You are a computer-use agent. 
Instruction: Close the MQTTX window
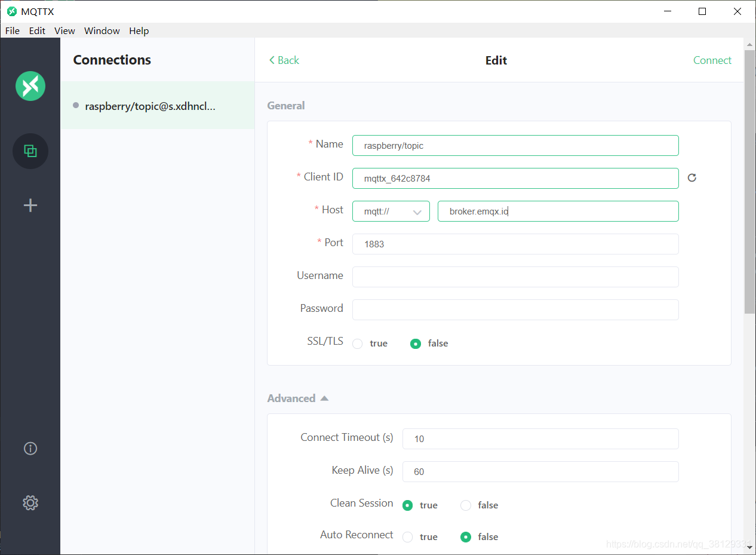[x=737, y=11]
